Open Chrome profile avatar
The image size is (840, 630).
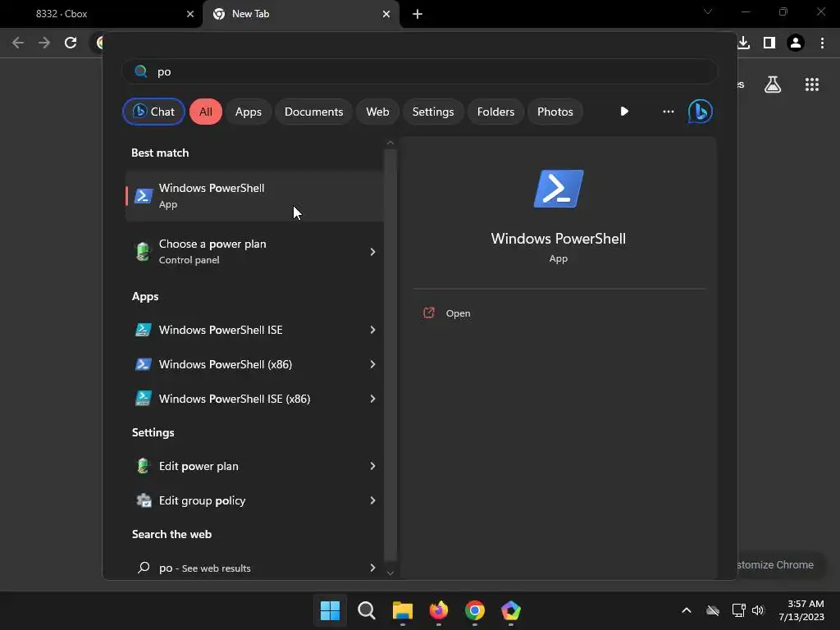click(x=796, y=43)
